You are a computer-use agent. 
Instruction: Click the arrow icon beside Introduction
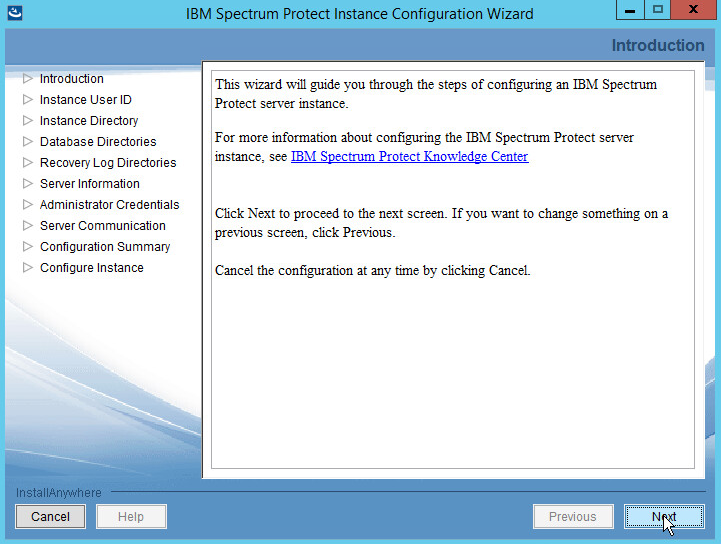tap(28, 79)
